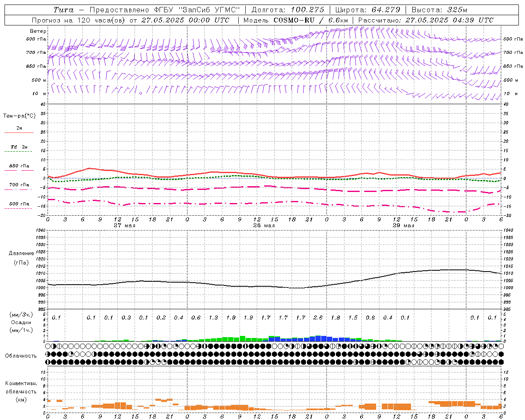The image size is (525, 420).
Task: Click the 1.8 precipitation value
Action: tap(336, 317)
